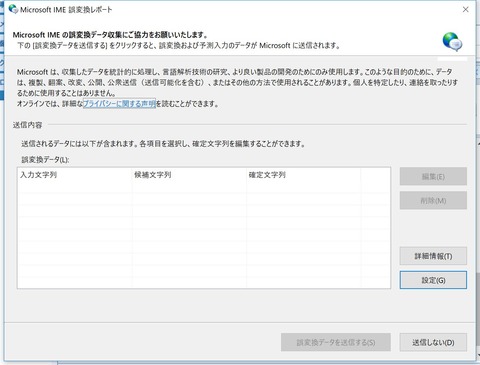
Task: Click the 設定(G) button
Action: click(x=433, y=280)
